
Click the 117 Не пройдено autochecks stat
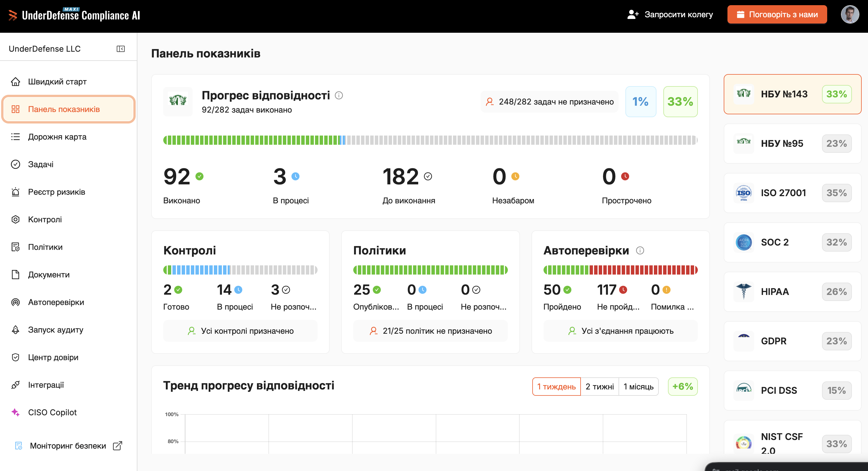point(618,297)
